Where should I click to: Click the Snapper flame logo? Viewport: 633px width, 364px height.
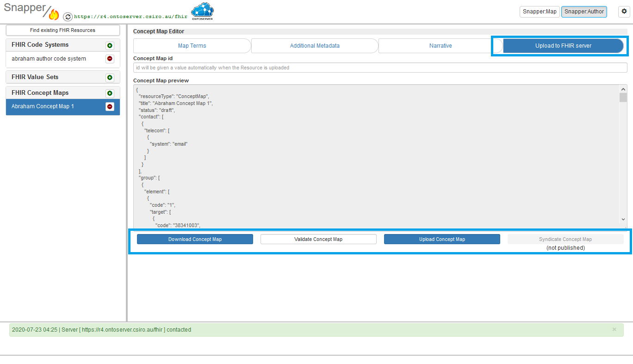(54, 15)
